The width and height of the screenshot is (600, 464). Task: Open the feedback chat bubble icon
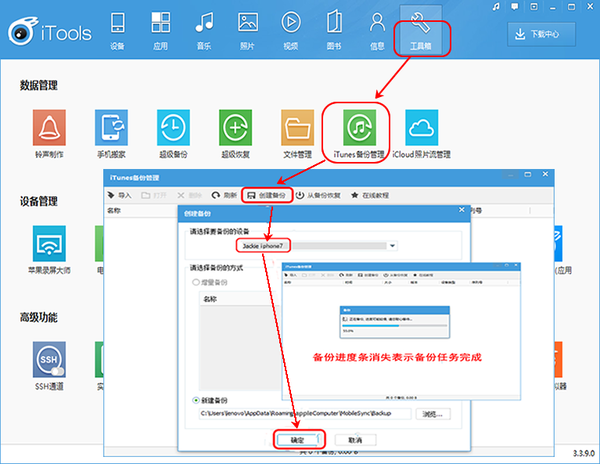515,7
